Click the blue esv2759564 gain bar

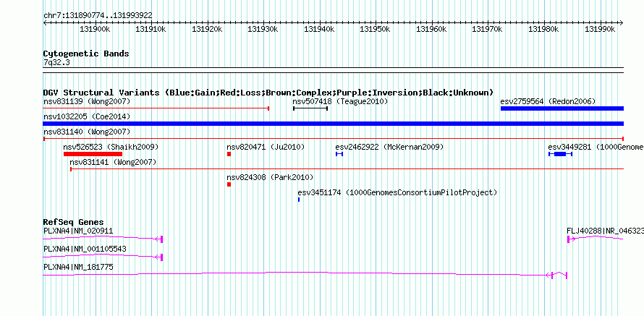562,108
